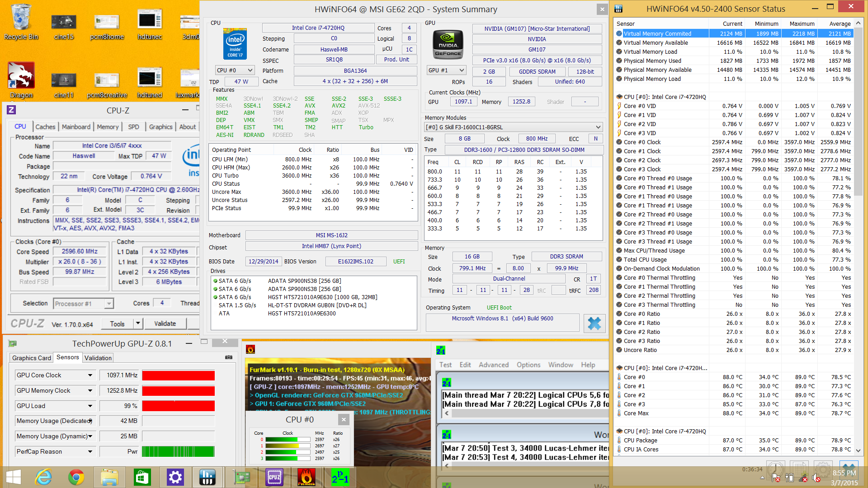Switch to FurMark via taskbar icon

(307, 477)
